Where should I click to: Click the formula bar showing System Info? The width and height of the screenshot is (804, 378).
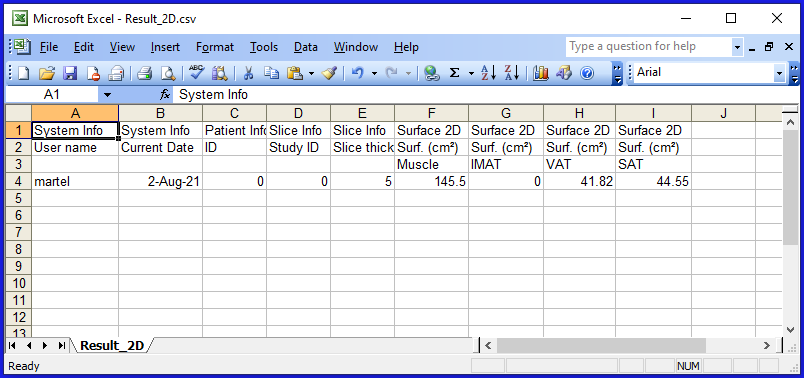[x=486, y=95]
